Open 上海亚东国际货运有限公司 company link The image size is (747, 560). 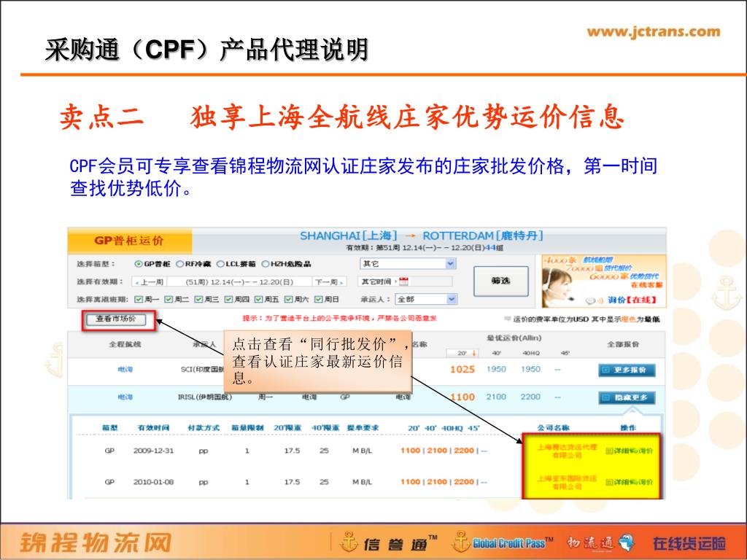click(567, 482)
